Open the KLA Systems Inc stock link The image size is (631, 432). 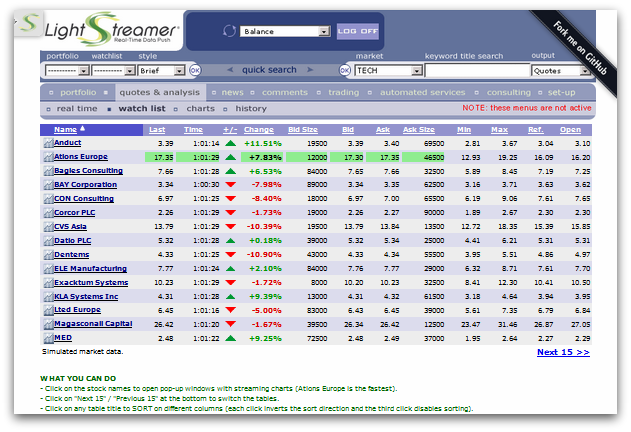tap(86, 297)
